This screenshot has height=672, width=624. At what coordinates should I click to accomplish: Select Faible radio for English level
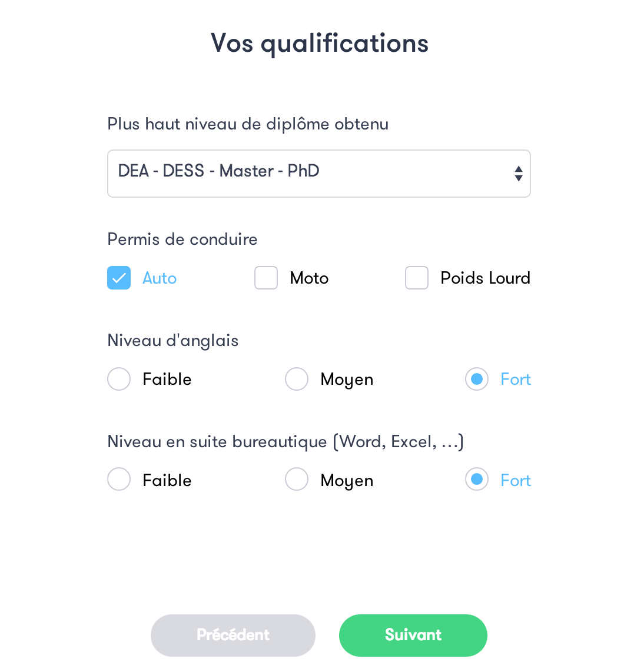pyautogui.click(x=119, y=379)
